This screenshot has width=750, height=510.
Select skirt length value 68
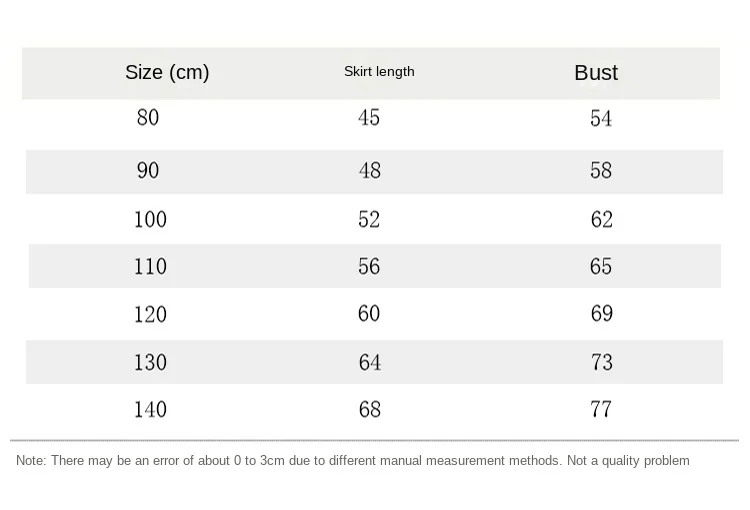[x=370, y=410]
